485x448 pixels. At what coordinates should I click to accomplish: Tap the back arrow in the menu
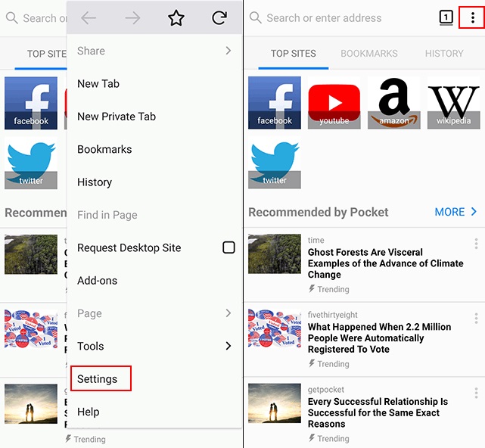(89, 18)
